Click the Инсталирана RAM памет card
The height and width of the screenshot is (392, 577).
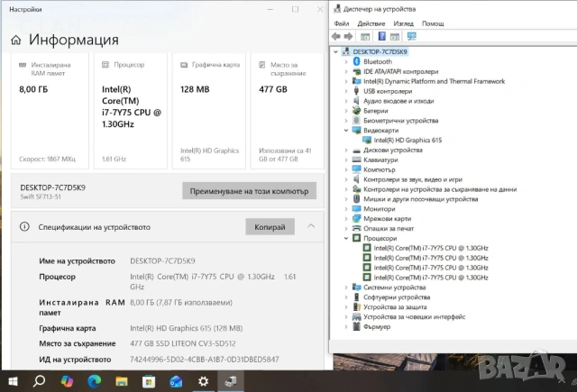coord(50,111)
